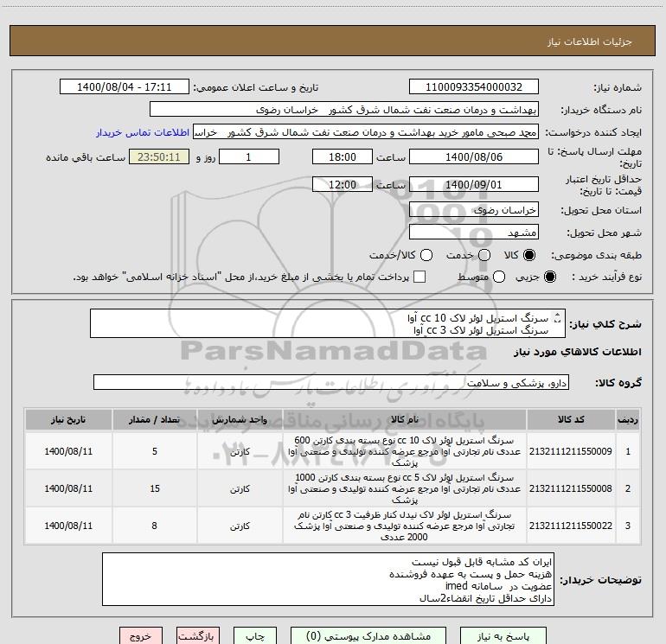The height and width of the screenshot is (644, 666).
Task: Click the deadline time field 18:00
Action: pos(343,157)
